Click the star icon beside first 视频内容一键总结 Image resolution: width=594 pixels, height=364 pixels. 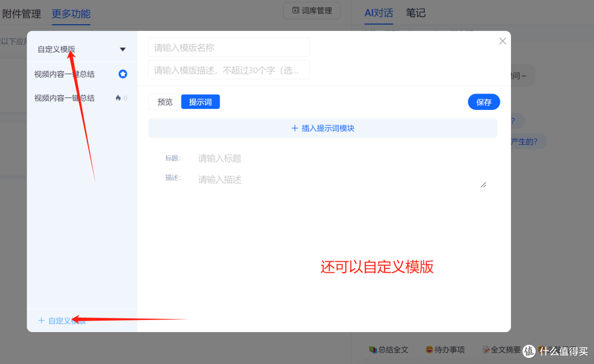122,74
